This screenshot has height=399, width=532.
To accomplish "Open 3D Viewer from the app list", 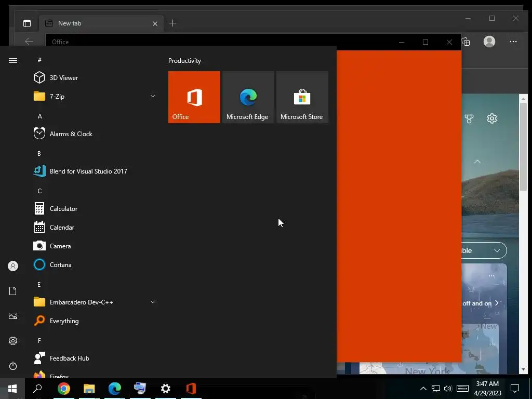I will (x=95, y=78).
